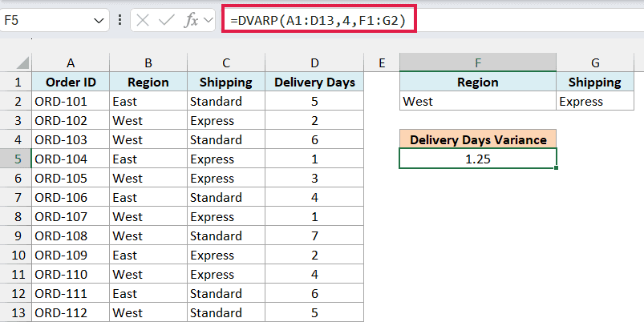The image size is (644, 322).
Task: Click the Shipping header cell in column C
Action: click(226, 82)
